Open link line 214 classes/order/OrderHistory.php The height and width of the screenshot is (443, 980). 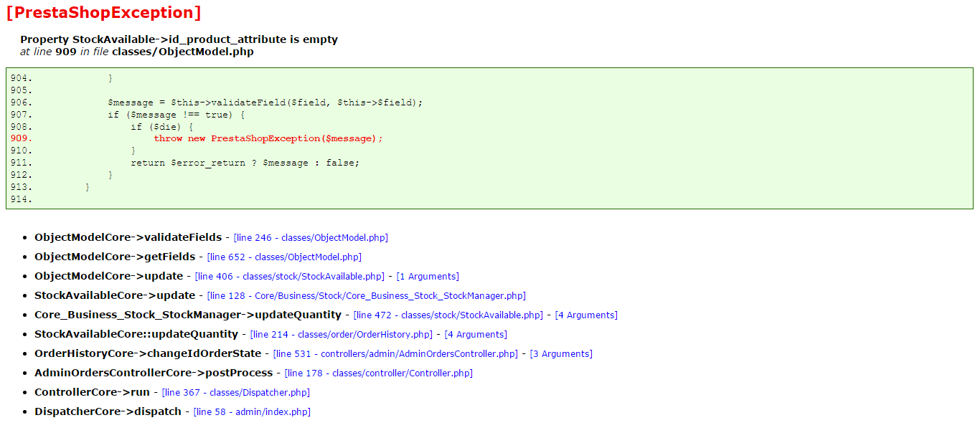pos(342,334)
